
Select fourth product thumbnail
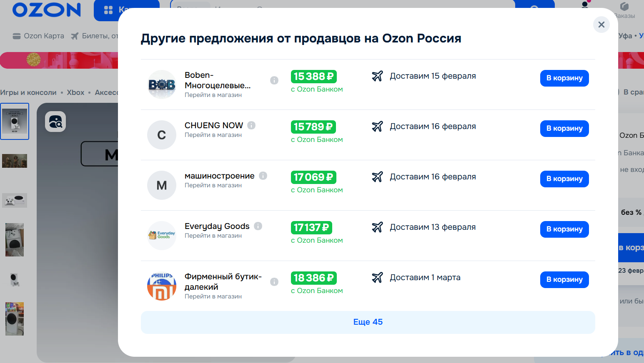tap(15, 240)
